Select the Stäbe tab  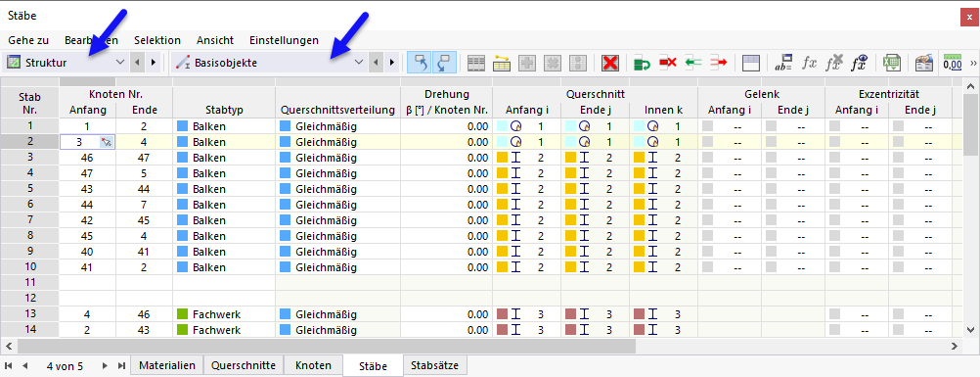click(374, 366)
